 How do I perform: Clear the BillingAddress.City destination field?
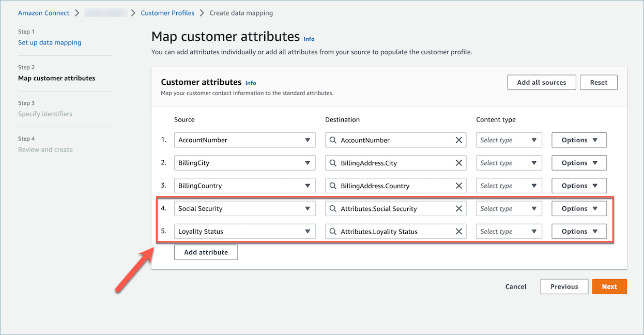(x=458, y=163)
